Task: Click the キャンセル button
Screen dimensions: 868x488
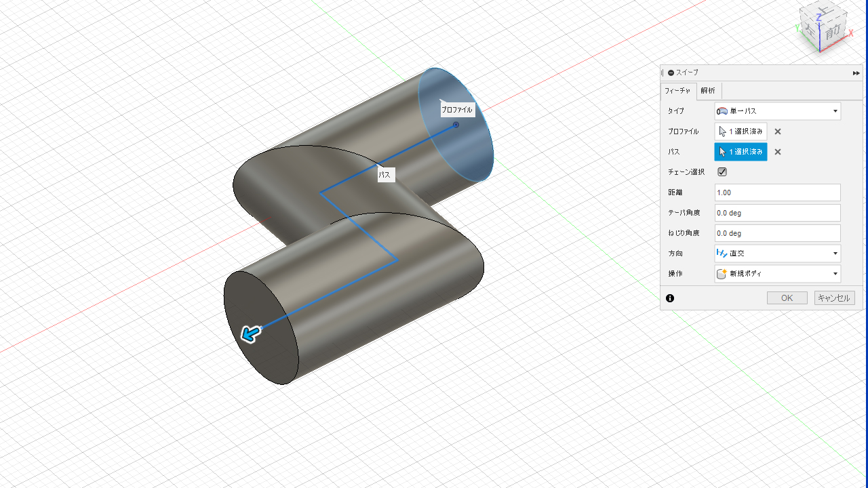Action: tap(834, 298)
